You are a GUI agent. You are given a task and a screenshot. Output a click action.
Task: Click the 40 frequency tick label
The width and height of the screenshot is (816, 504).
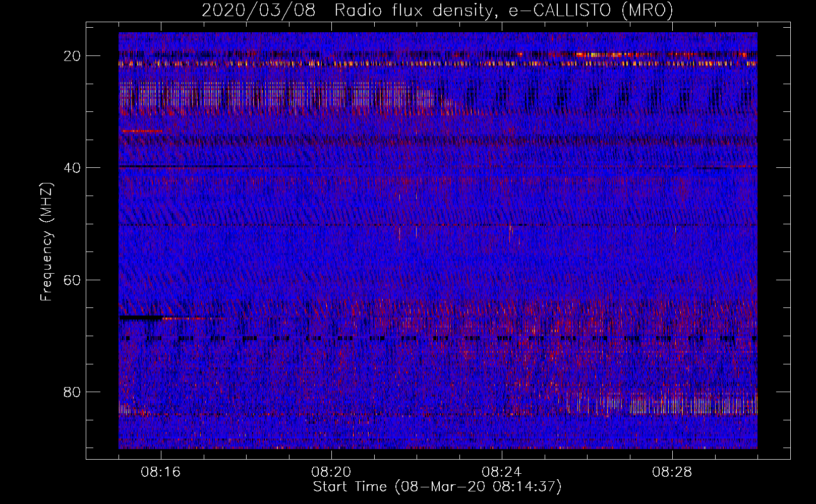point(73,167)
